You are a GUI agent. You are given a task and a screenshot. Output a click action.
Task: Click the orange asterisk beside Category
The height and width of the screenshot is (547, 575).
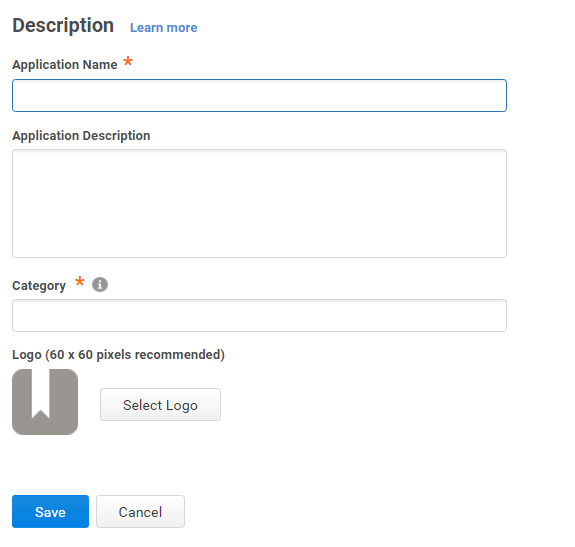(x=80, y=282)
